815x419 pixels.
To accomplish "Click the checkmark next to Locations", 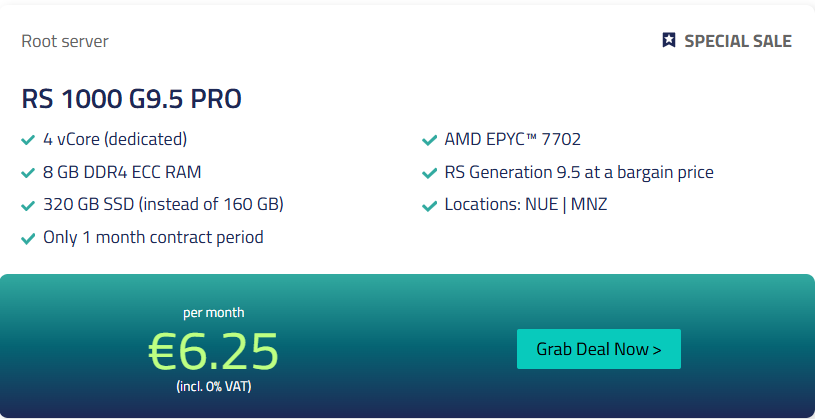I will pos(429,206).
